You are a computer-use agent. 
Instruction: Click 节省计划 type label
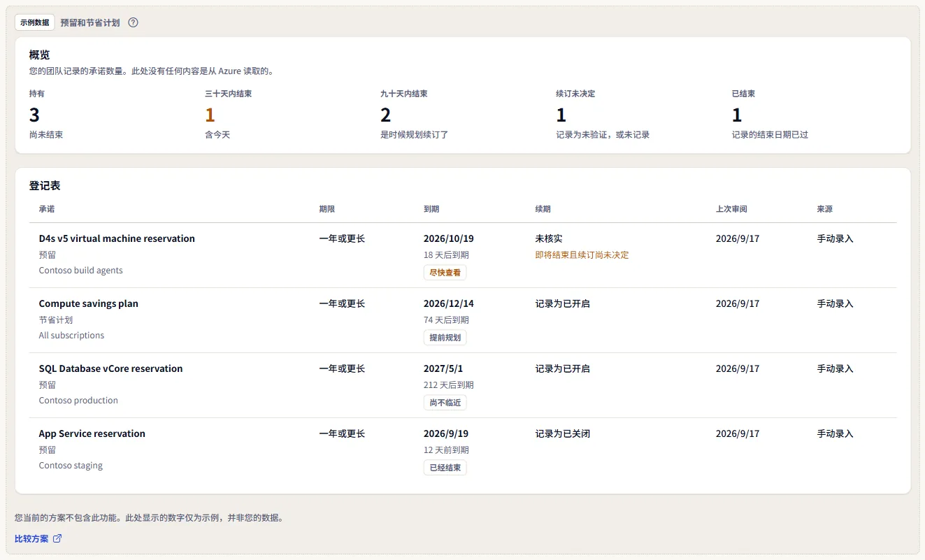click(x=56, y=320)
